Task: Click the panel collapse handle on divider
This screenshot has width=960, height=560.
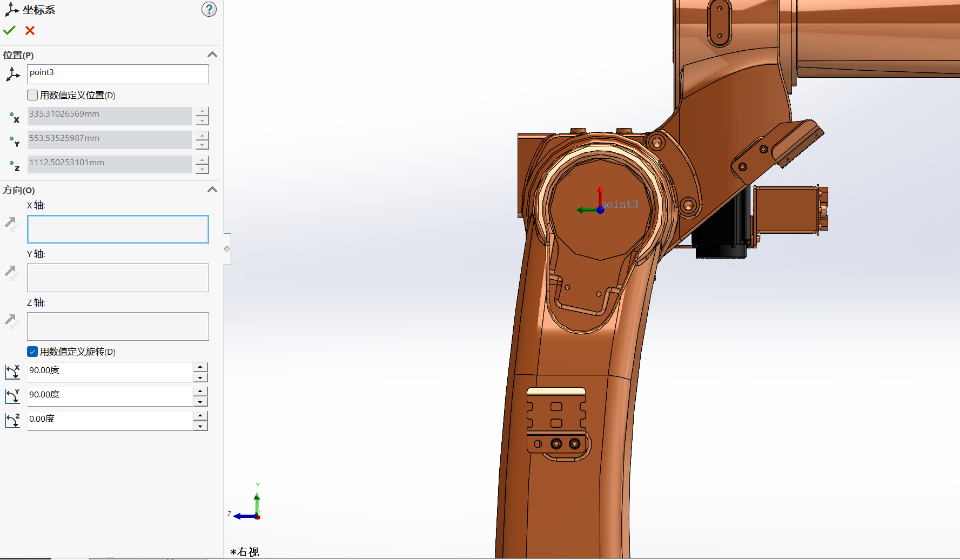Action: point(227,249)
